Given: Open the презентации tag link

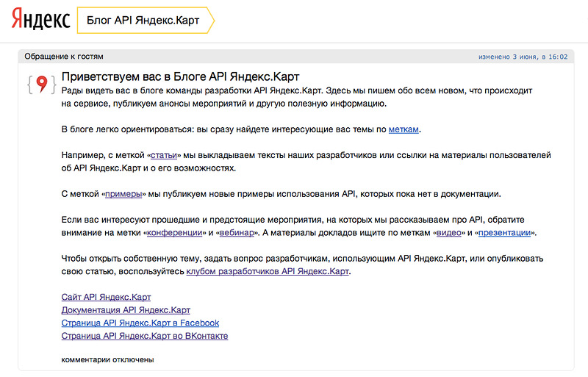Looking at the screenshot, I should 504,233.
